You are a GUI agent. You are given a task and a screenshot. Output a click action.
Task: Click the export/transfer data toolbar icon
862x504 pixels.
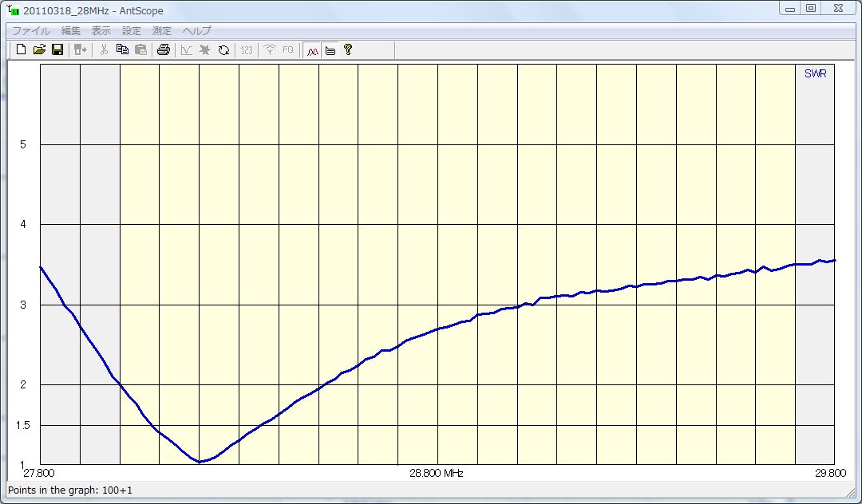tap(81, 50)
